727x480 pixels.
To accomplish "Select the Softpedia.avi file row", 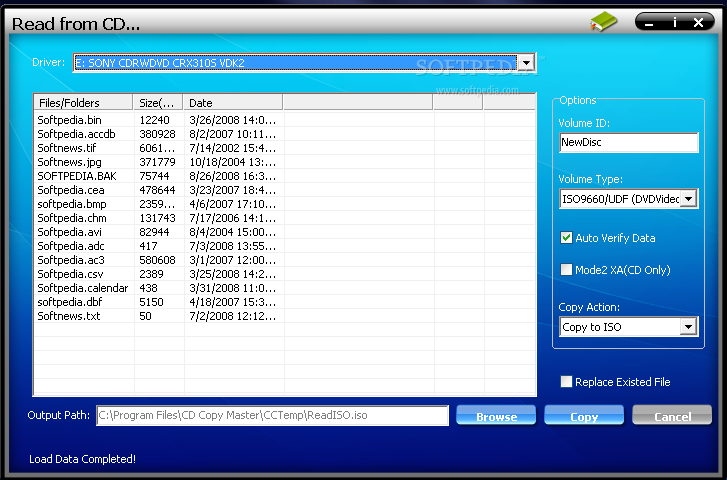I will pyautogui.click(x=285, y=232).
